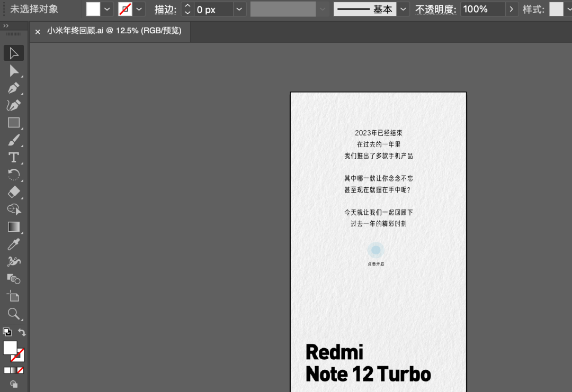Expand the toolbar with the double-arrow icon
The width and height of the screenshot is (572, 392).
[x=5, y=25]
